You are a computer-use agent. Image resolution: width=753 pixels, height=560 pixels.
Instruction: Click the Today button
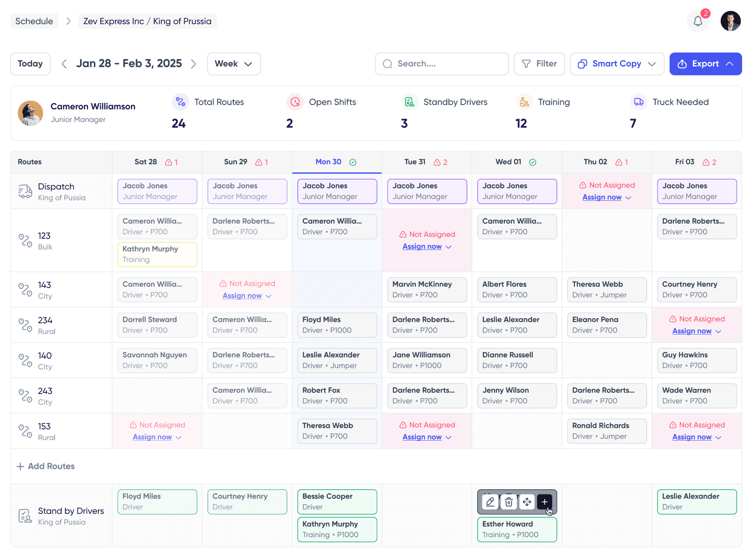[30, 64]
